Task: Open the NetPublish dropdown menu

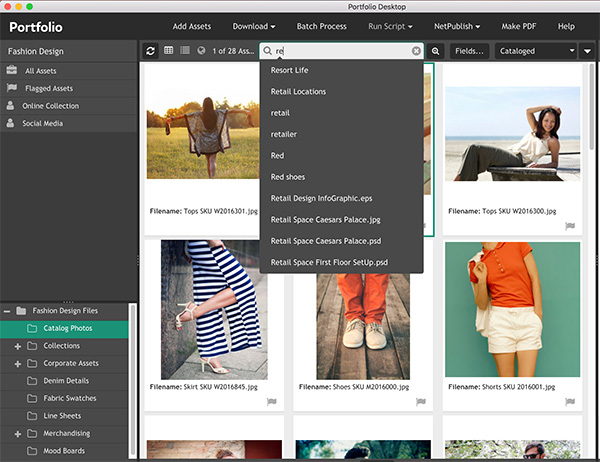Action: tap(457, 26)
